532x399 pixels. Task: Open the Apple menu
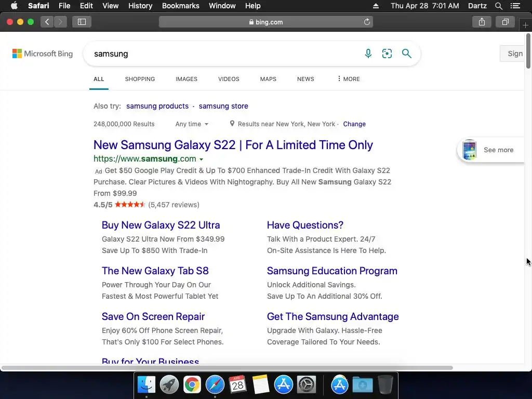[14, 6]
